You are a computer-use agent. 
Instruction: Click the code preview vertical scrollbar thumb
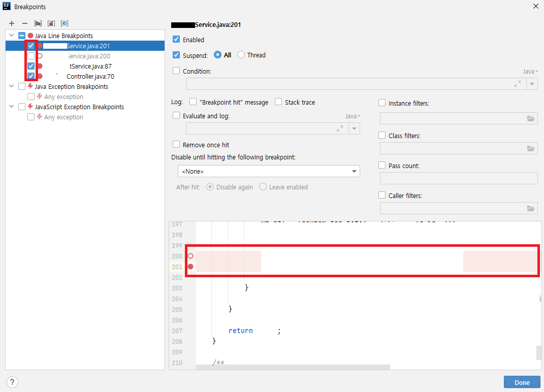539,353
